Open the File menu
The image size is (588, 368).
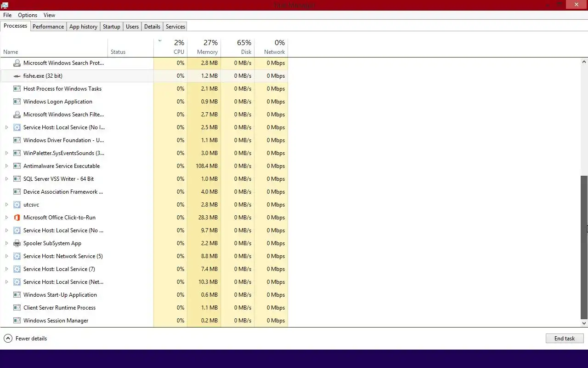(7, 15)
